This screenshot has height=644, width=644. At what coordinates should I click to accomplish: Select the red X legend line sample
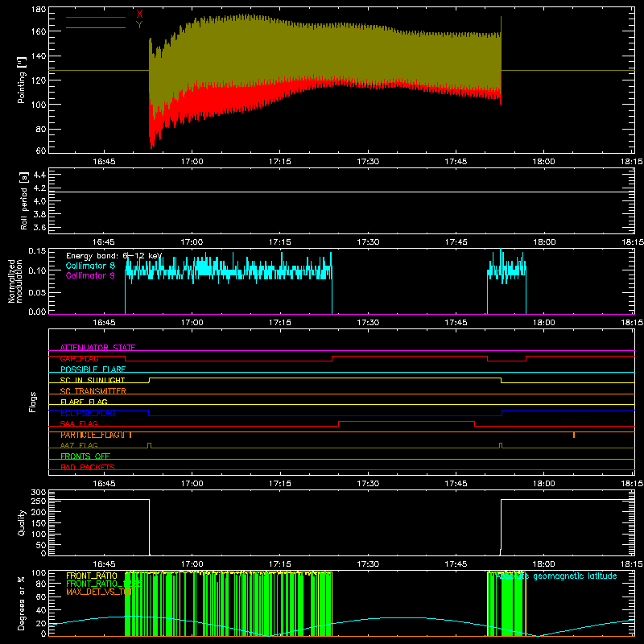[x=96, y=17]
